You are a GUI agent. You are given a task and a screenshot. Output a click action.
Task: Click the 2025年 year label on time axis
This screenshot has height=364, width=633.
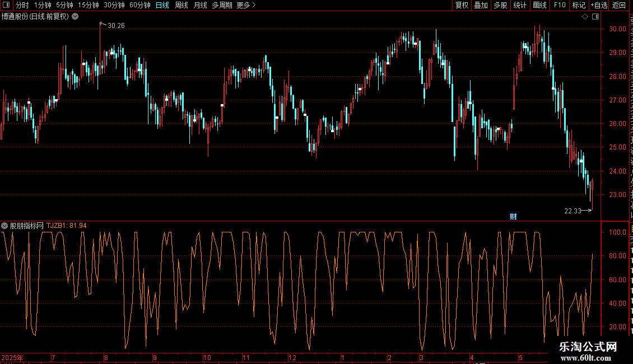click(12, 357)
